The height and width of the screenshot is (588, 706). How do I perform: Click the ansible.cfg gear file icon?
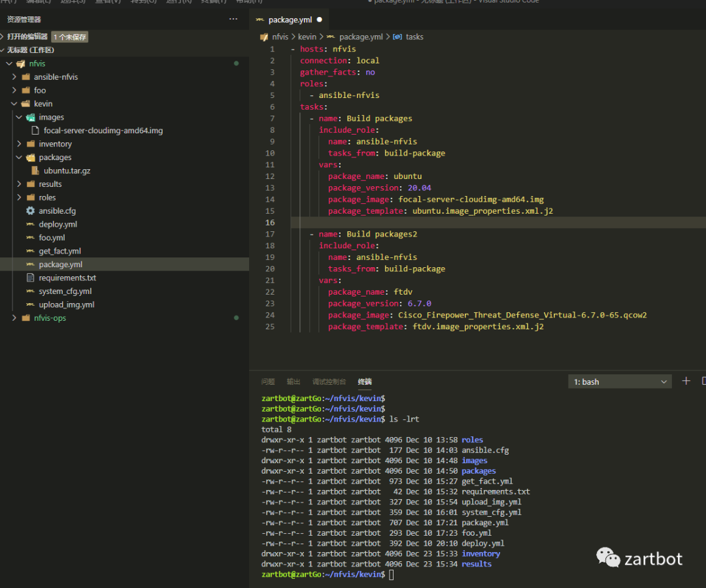coord(30,211)
